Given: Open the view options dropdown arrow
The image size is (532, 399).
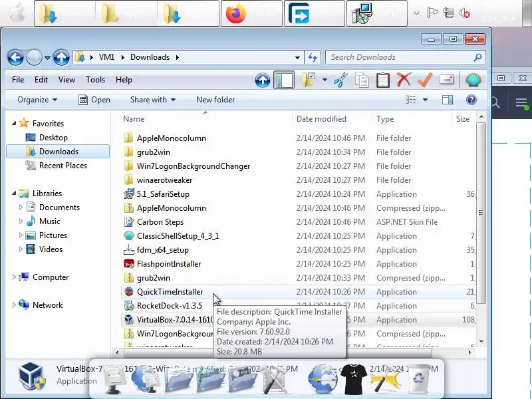Looking at the screenshot, I should point(425,100).
